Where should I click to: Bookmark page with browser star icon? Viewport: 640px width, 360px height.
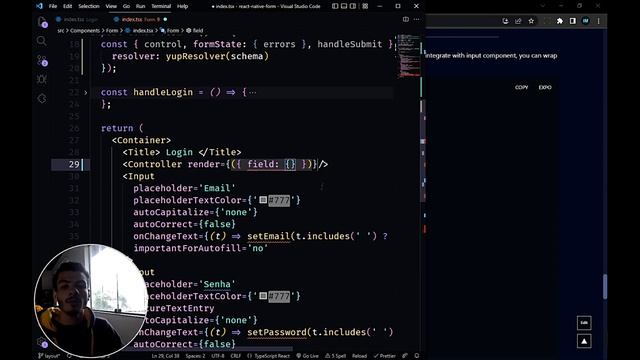click(531, 21)
